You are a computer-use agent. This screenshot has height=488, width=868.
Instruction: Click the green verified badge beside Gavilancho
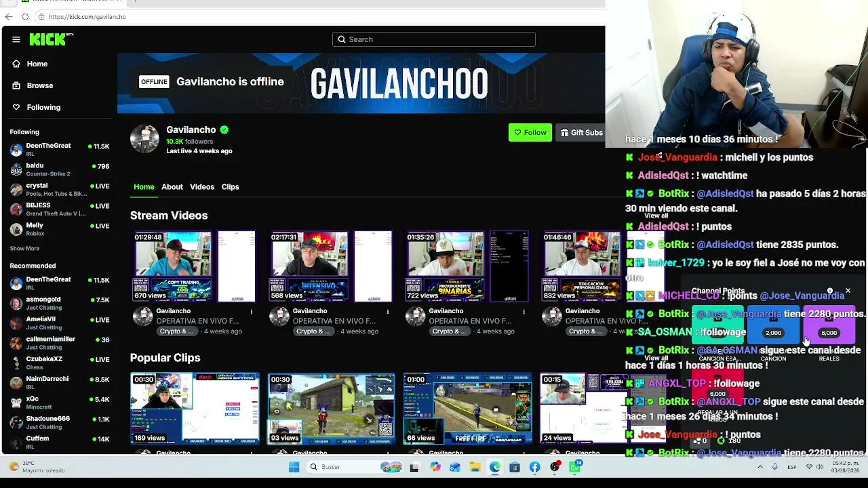coord(224,129)
